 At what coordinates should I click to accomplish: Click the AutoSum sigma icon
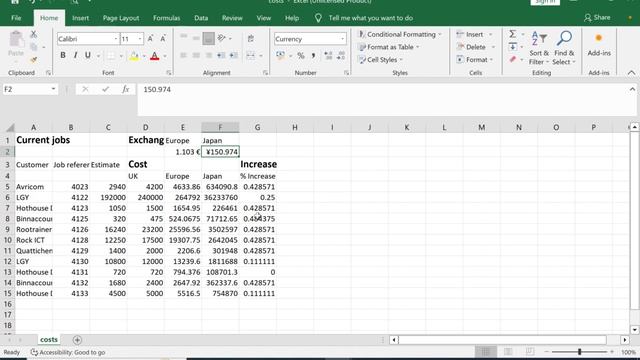pos(513,34)
